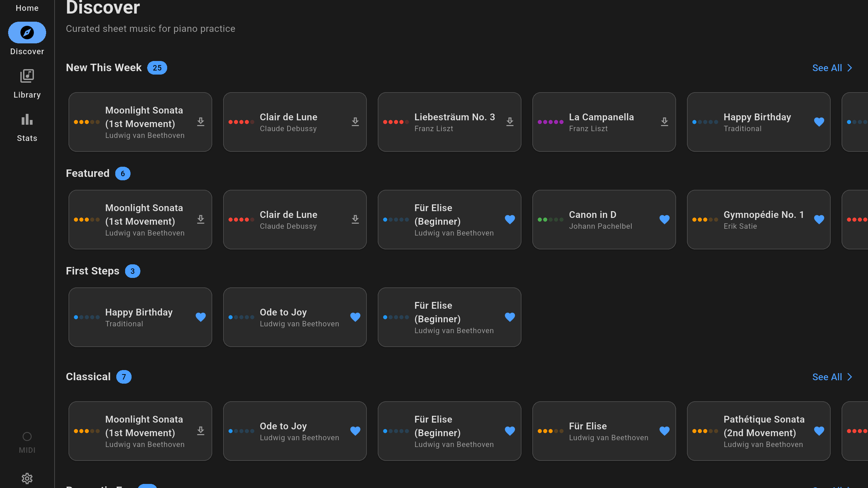Toggle heart on Für Elise (Beginner) in First Steps
This screenshot has height=488, width=868.
[x=510, y=317]
